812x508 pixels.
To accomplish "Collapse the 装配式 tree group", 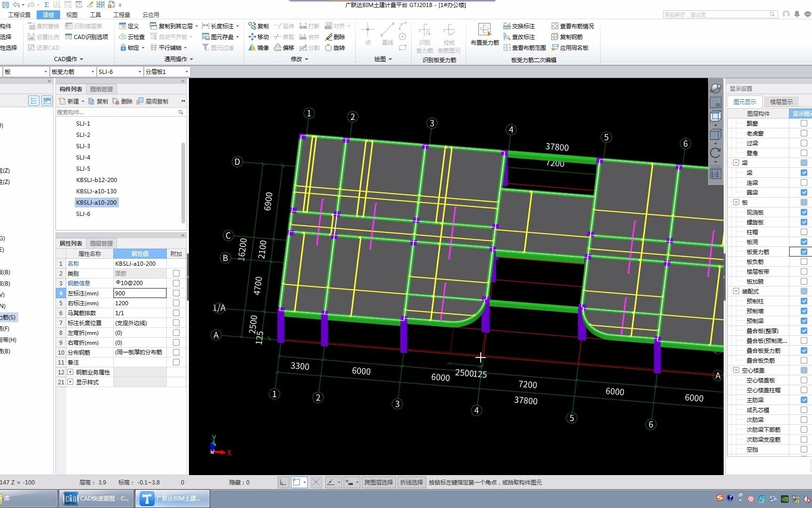I will 736,291.
